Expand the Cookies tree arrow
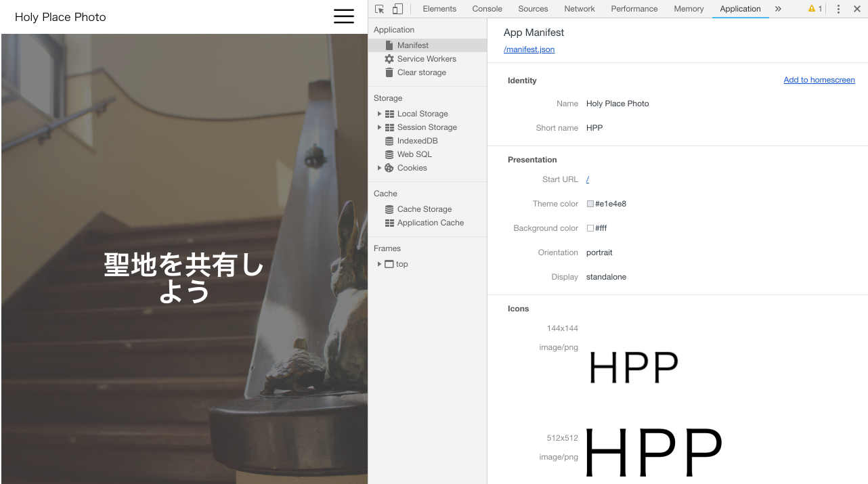Image resolution: width=868 pixels, height=484 pixels. point(379,168)
